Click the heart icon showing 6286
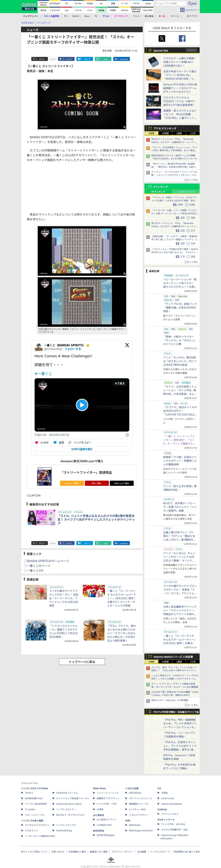Screen dimensions: 221x868 pyautogui.click(x=187, y=205)
